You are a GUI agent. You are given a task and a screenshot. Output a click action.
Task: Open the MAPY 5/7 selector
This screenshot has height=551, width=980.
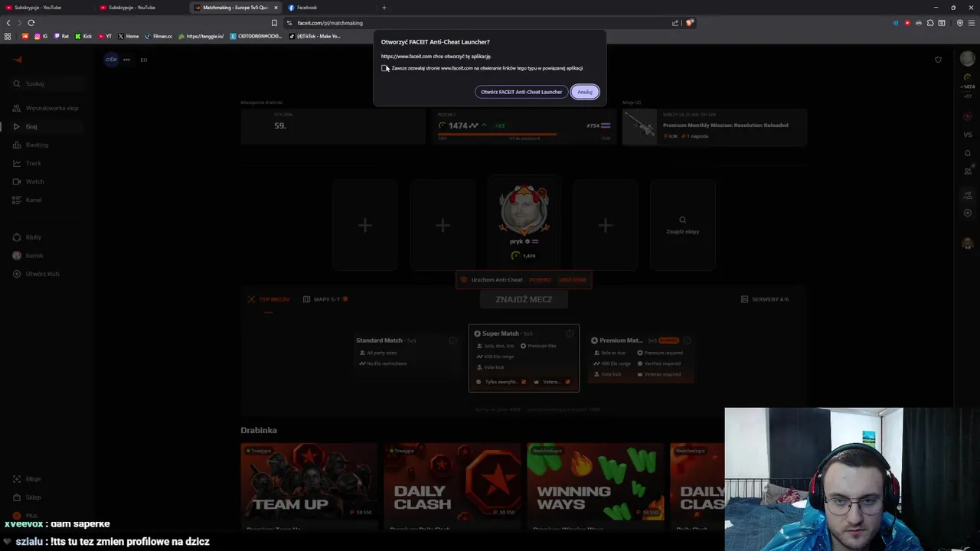(325, 299)
